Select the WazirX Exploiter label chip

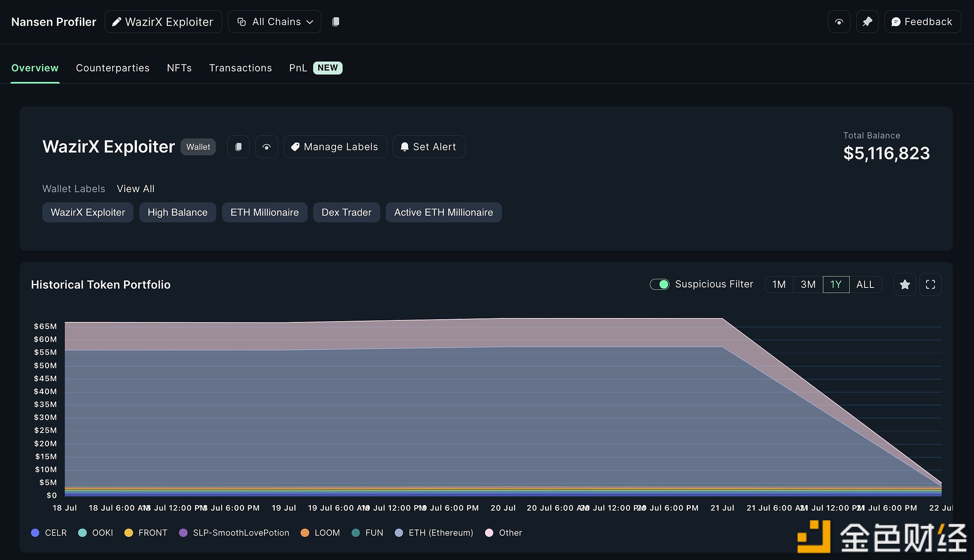coord(88,212)
